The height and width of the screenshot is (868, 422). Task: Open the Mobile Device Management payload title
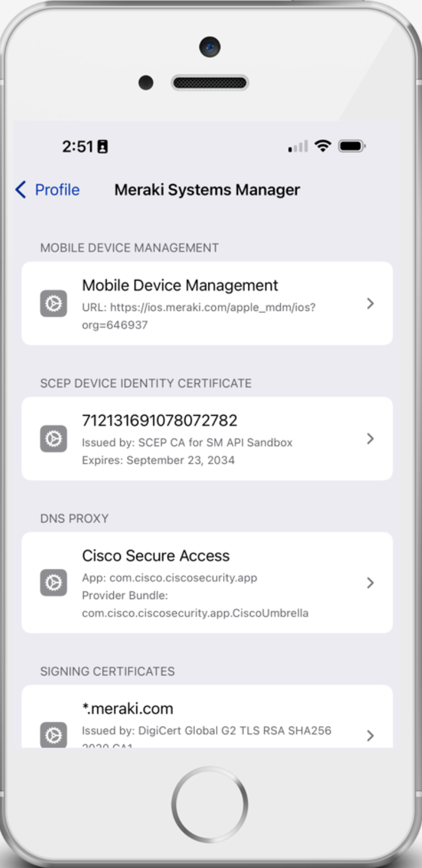[180, 285]
